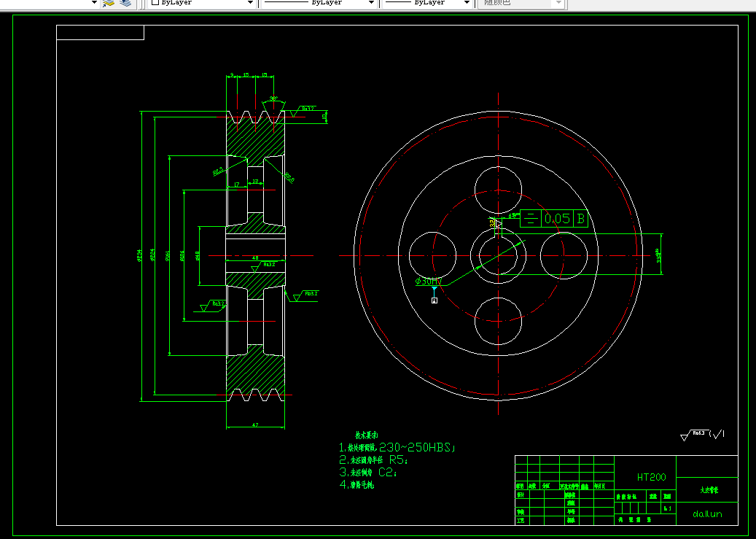Select the part name cell above dailun
Screen dimensions: 756x539
(707, 490)
